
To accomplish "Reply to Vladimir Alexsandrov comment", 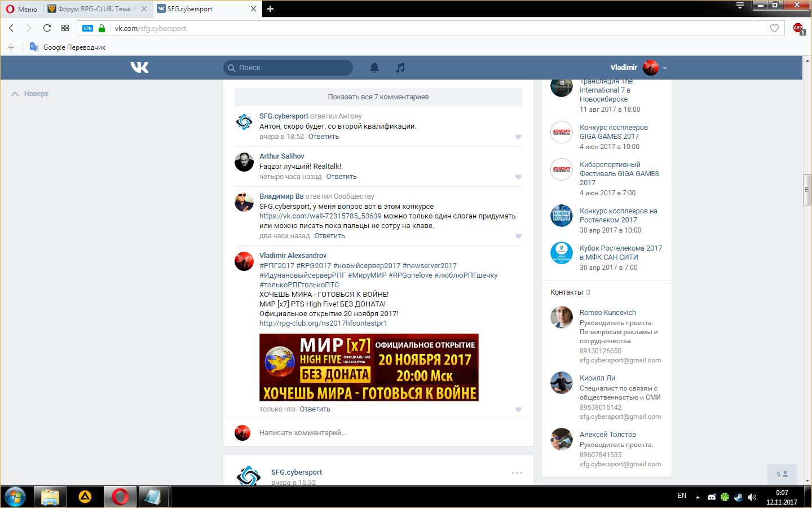I will click(x=315, y=409).
